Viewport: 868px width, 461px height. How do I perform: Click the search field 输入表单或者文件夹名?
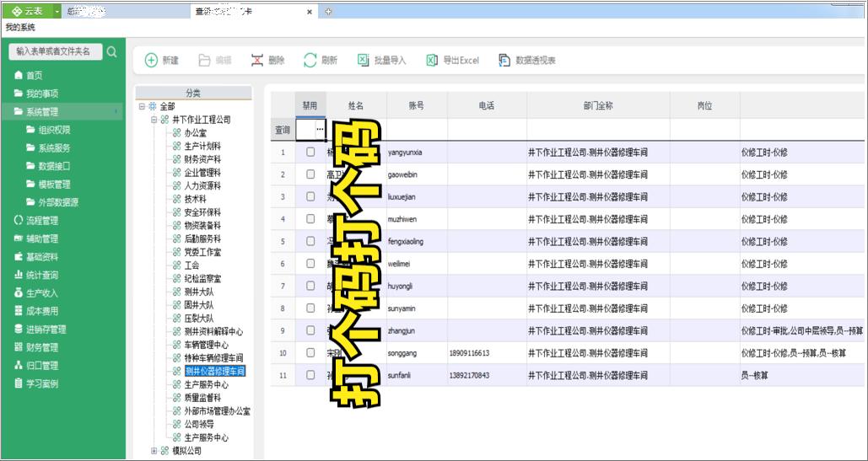(56, 51)
